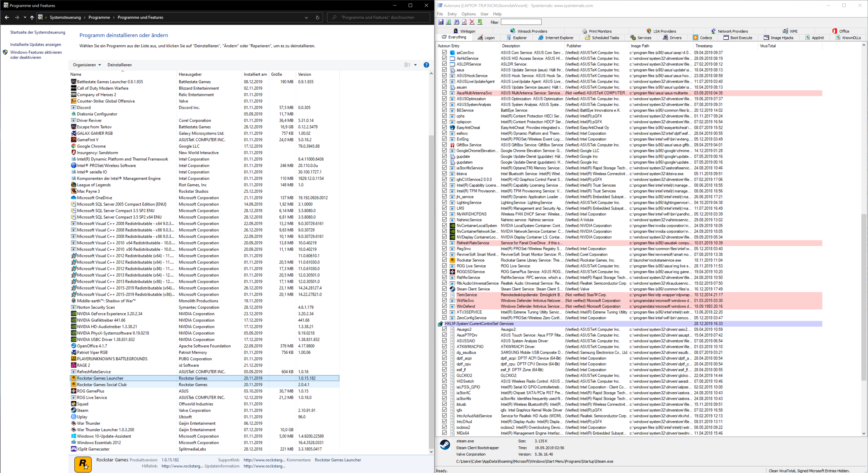
Task: Click the Steam Client Service entry icon
Action: (x=453, y=289)
